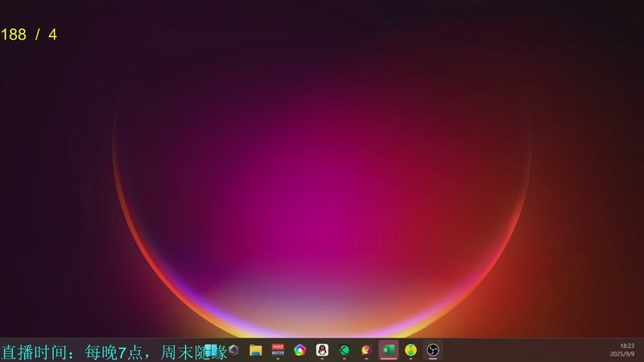This screenshot has height=362, width=644.
Task: Click the Show desktop edge of the taskbar
Action: (642, 350)
